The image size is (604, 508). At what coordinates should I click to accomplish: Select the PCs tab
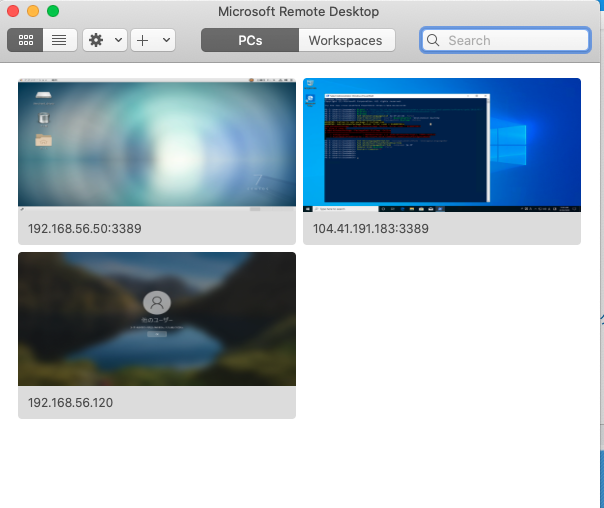point(250,40)
